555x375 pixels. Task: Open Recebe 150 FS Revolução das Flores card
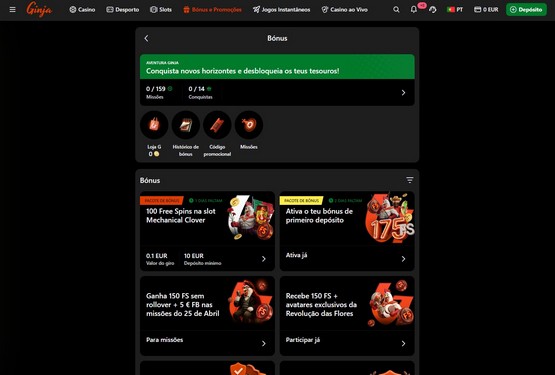pyautogui.click(x=347, y=316)
